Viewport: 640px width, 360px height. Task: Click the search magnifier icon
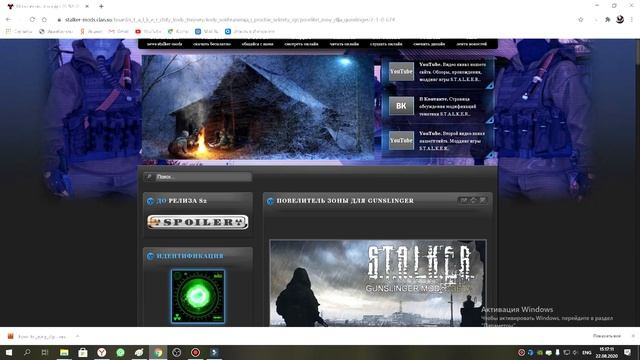point(149,177)
